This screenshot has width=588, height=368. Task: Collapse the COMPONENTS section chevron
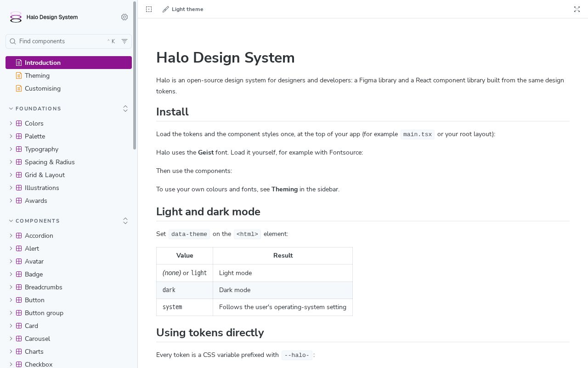tap(11, 221)
